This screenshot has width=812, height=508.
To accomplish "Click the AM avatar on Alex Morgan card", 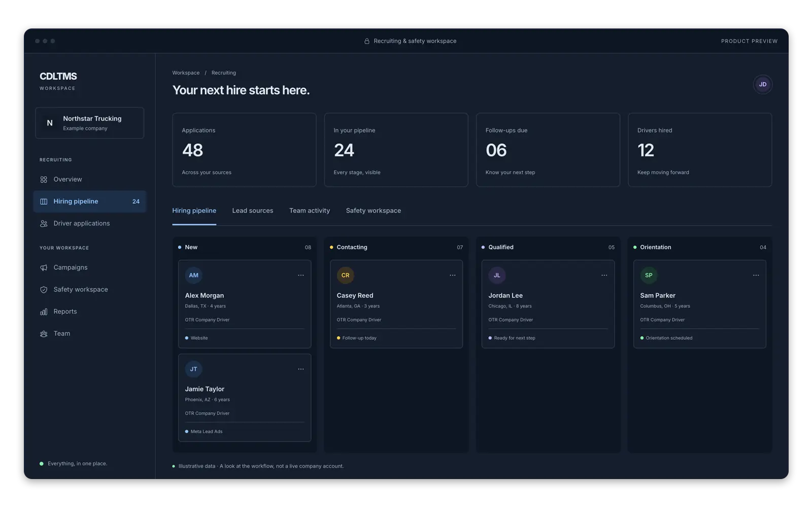I will (x=194, y=275).
